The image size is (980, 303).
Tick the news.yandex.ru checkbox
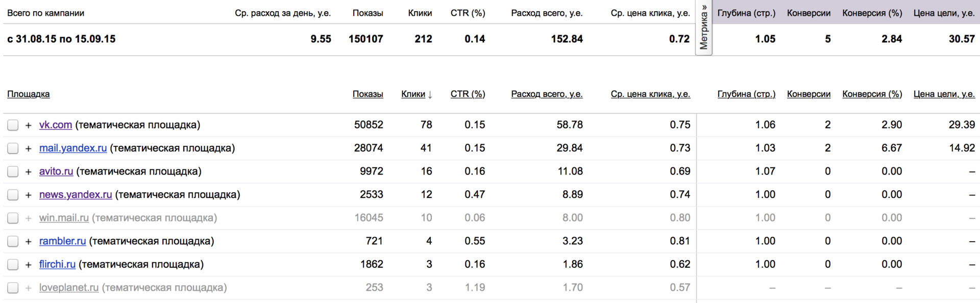(x=13, y=195)
